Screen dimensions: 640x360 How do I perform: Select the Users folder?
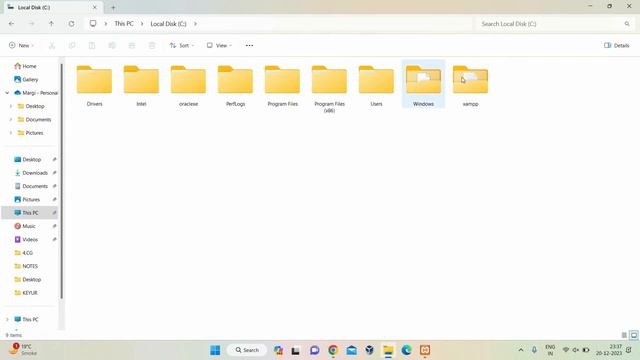click(376, 86)
